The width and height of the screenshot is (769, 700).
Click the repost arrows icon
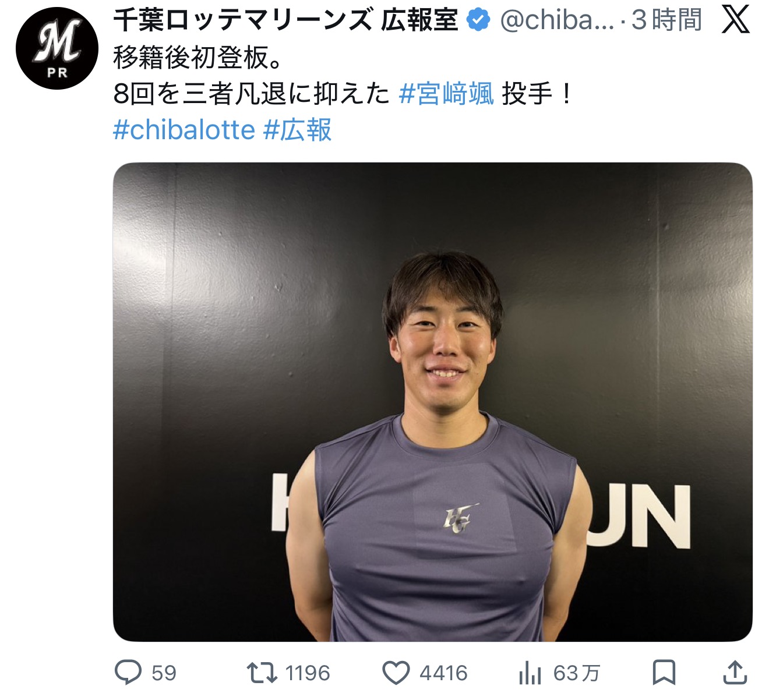pos(262,673)
